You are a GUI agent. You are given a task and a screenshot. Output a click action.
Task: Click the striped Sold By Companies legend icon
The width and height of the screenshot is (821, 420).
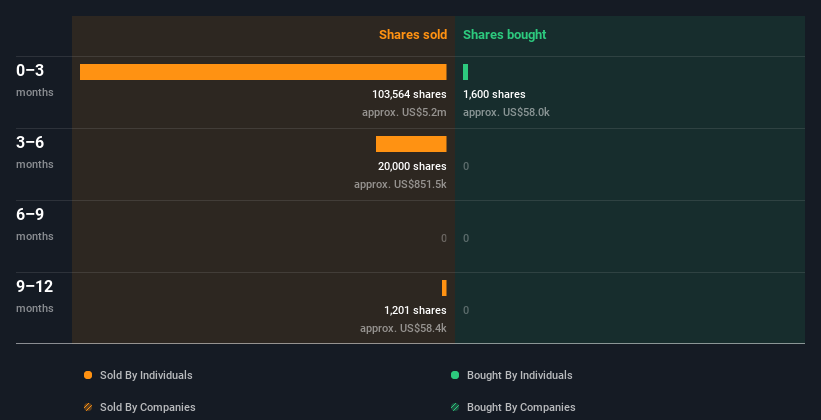tap(88, 407)
